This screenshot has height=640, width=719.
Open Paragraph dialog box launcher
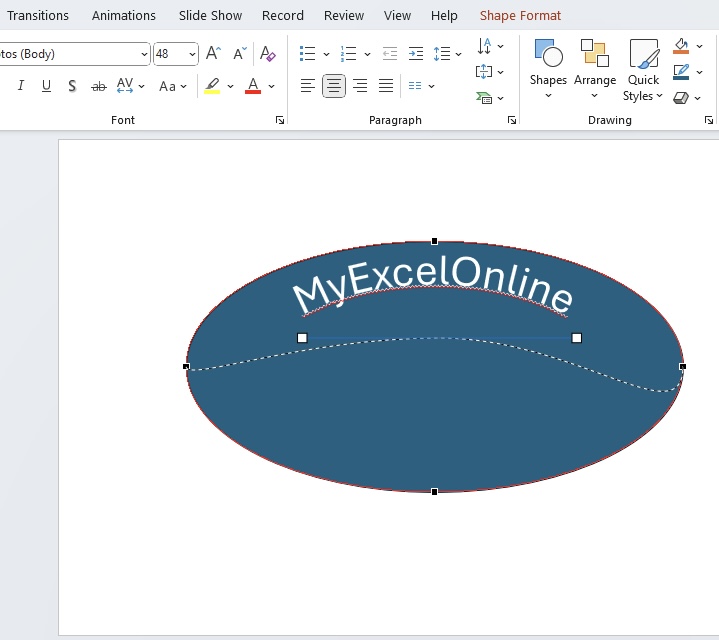pyautogui.click(x=512, y=120)
